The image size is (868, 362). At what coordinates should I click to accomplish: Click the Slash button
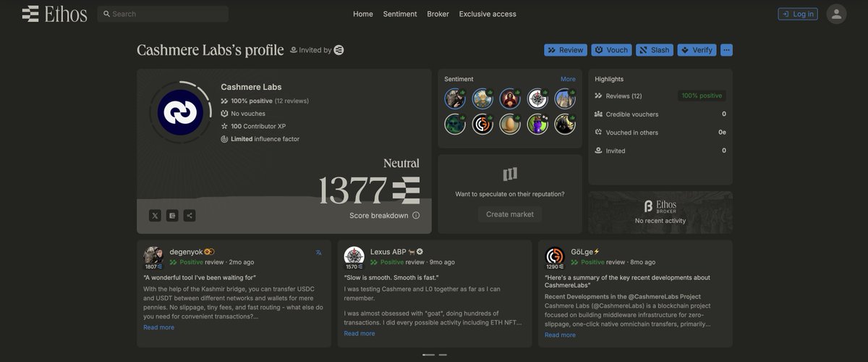coord(655,50)
